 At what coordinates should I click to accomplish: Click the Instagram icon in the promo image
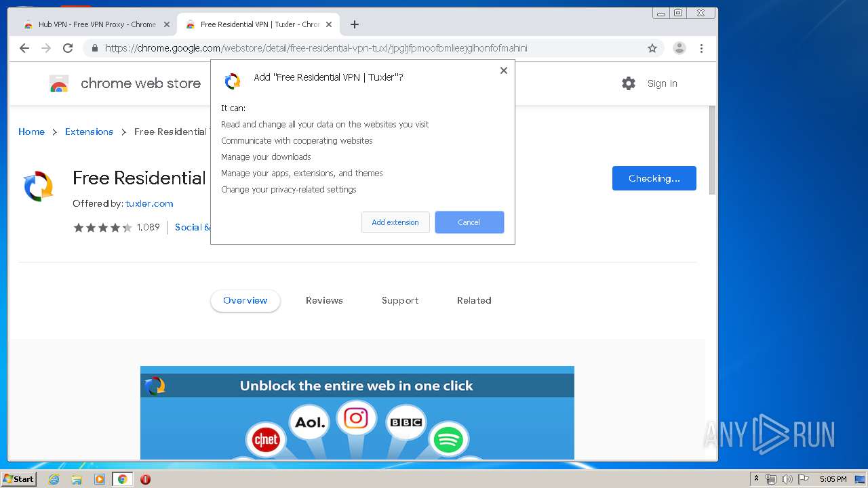click(x=356, y=418)
